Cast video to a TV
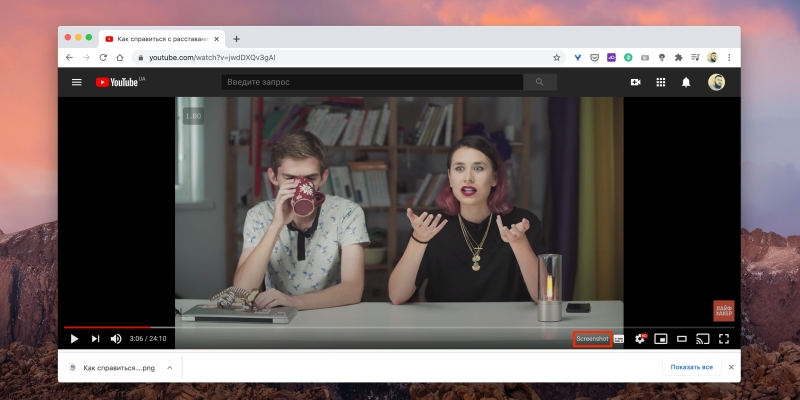 point(703,339)
